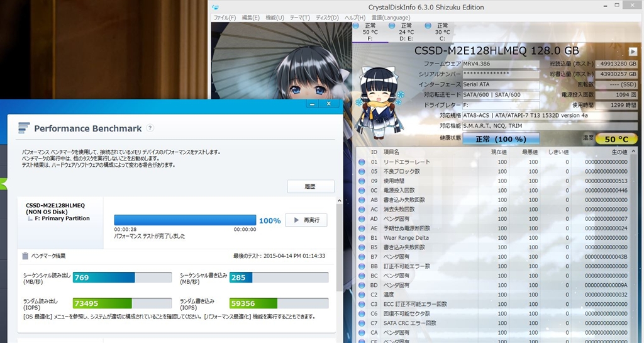The image size is (644, 343).
Task: Open the 言語(Language) menu
Action: [x=391, y=18]
